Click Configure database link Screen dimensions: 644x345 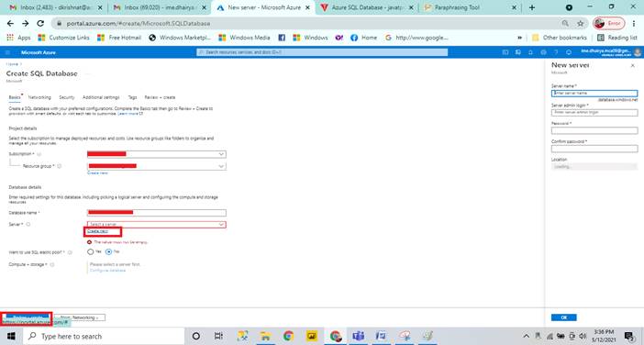(107, 271)
